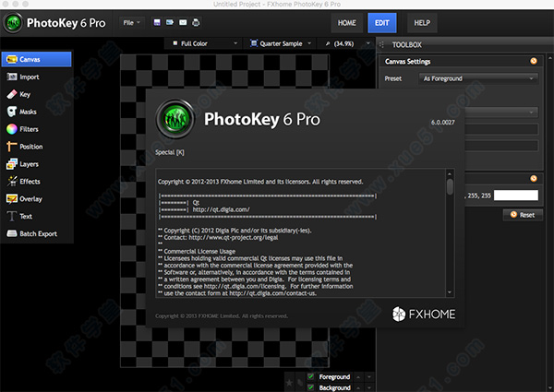Click the Reset button in toolbox
Screen dimensions: 554x392
click(523, 215)
